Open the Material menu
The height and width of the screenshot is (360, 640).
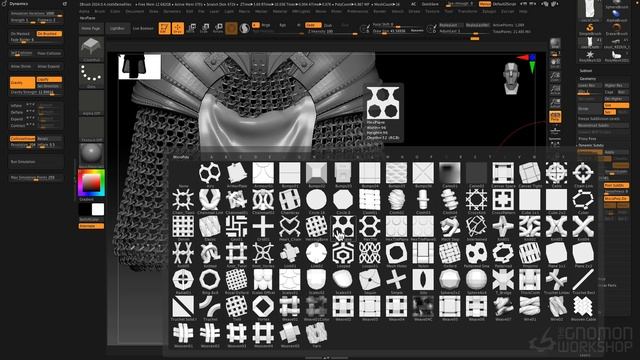(280, 11)
